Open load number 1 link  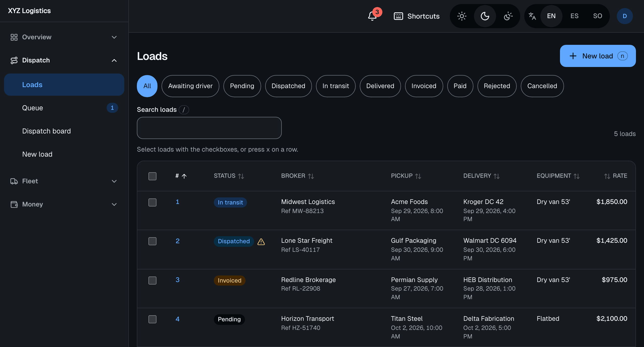(177, 202)
